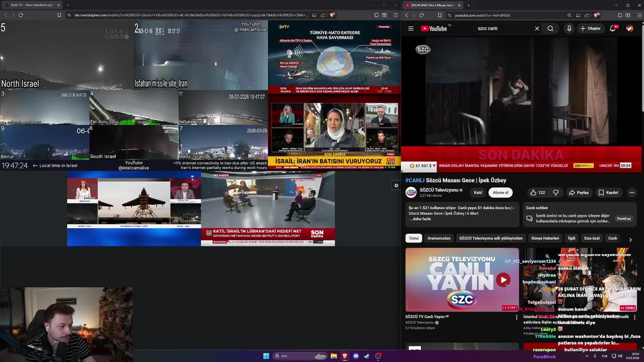The height and width of the screenshot is (362, 644).
Task: Open Steam from the taskbar
Action: click(x=367, y=356)
